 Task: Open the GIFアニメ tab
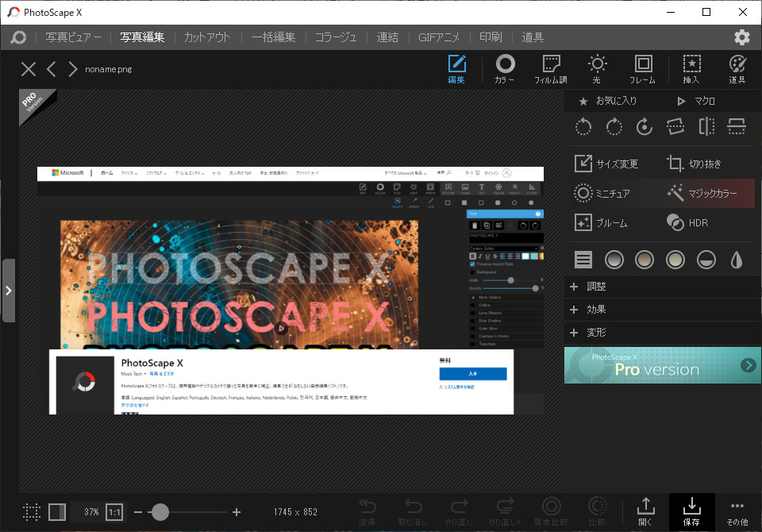click(439, 37)
